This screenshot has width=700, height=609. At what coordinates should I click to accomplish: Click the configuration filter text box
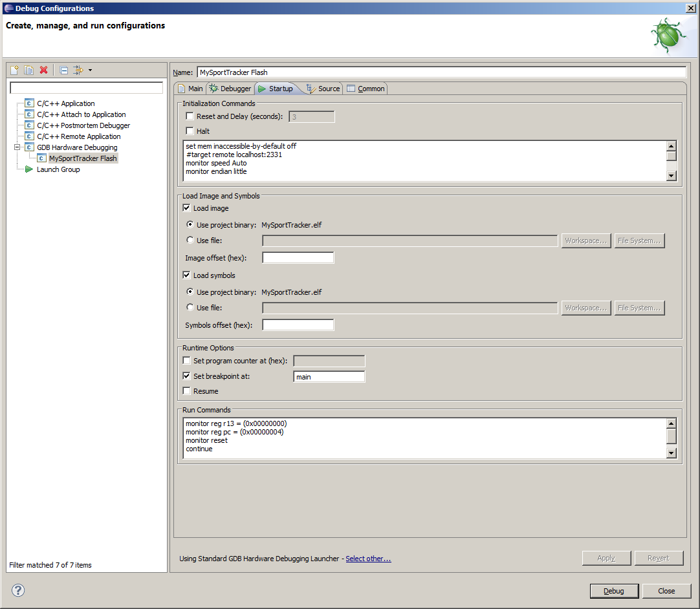(87, 87)
